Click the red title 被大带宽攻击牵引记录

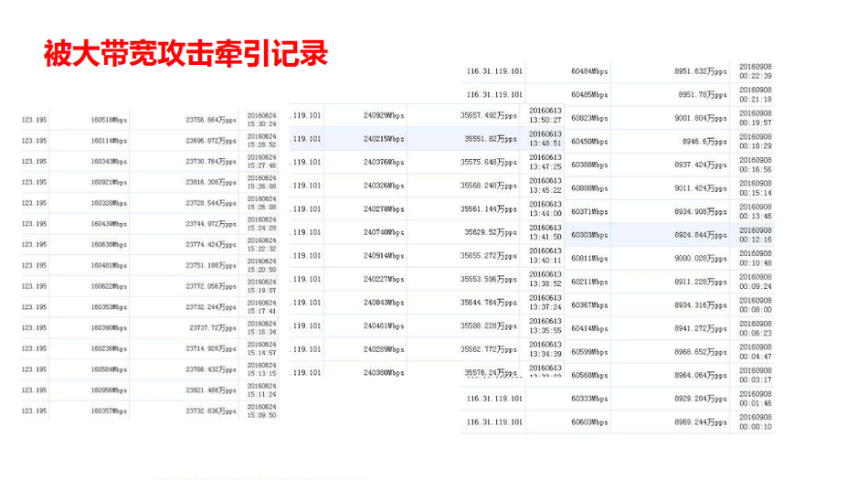coord(185,54)
